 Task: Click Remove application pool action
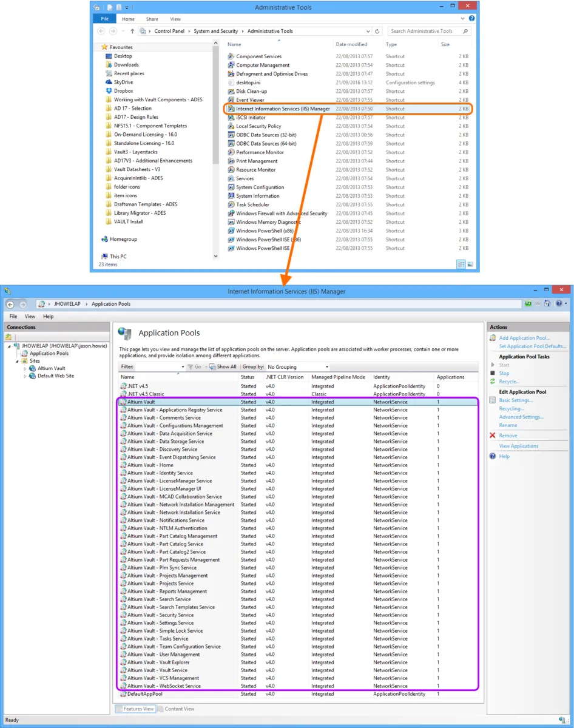pos(508,436)
